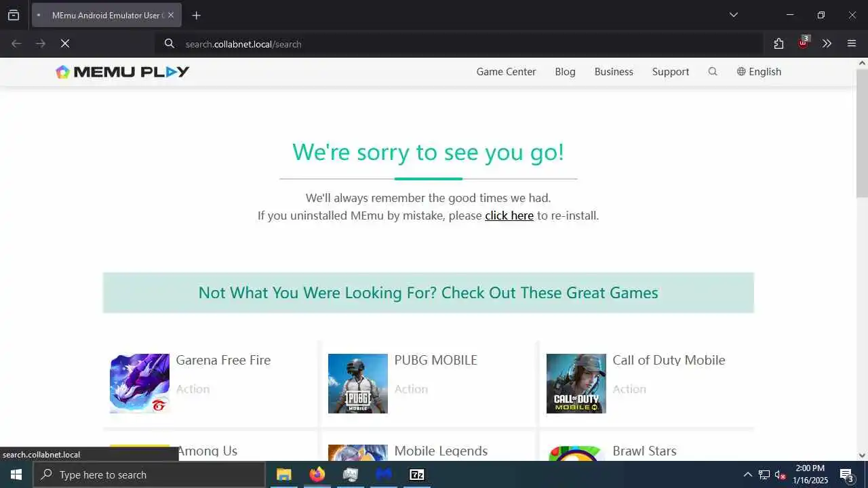Open the taskbar clock and date
Viewport: 868px width, 488px height.
coord(810,474)
